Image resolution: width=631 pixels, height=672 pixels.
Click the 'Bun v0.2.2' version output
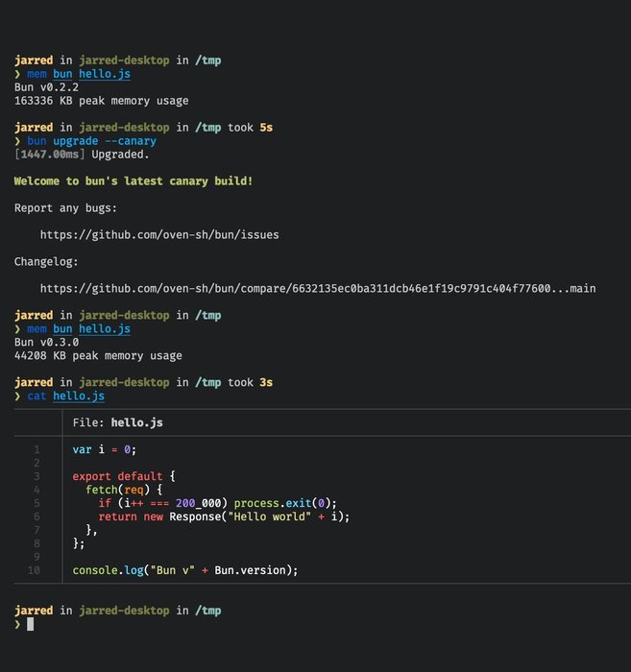point(46,86)
